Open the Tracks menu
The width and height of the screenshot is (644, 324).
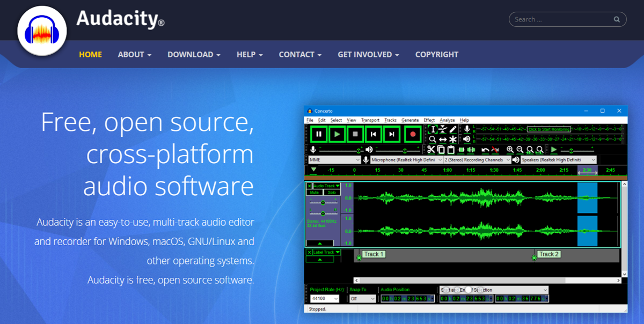pyautogui.click(x=390, y=120)
